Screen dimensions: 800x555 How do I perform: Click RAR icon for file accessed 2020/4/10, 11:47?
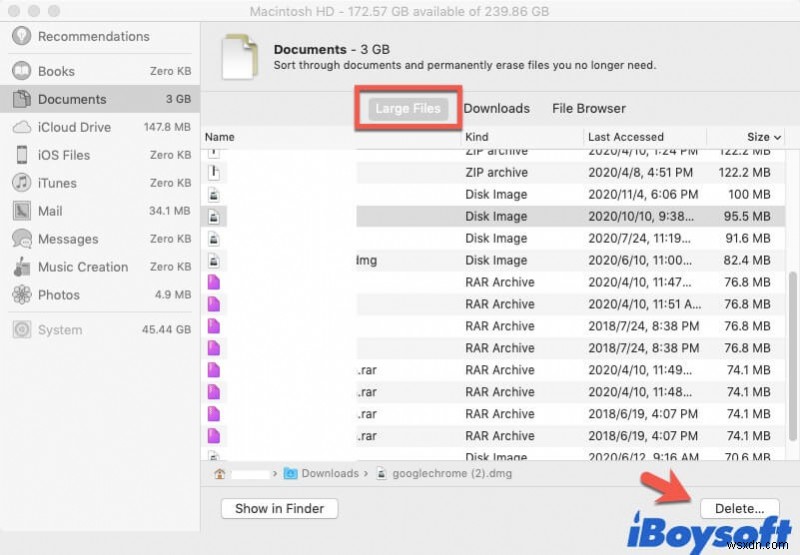coord(214,282)
